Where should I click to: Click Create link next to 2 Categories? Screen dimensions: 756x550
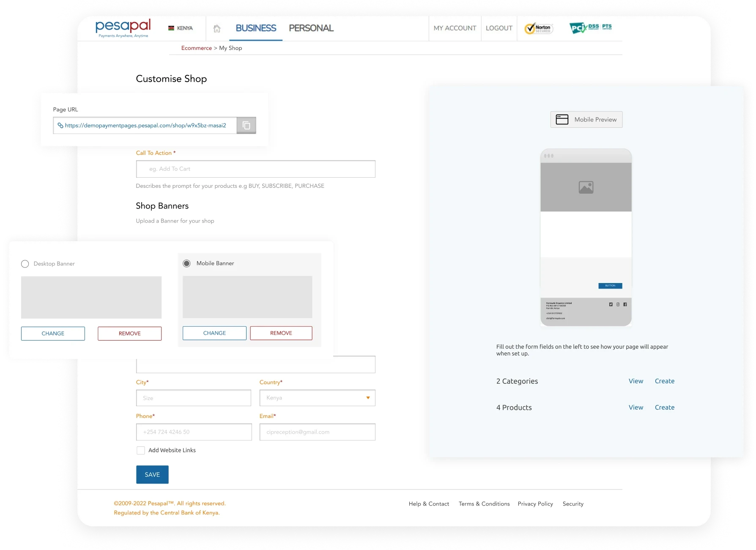(664, 381)
